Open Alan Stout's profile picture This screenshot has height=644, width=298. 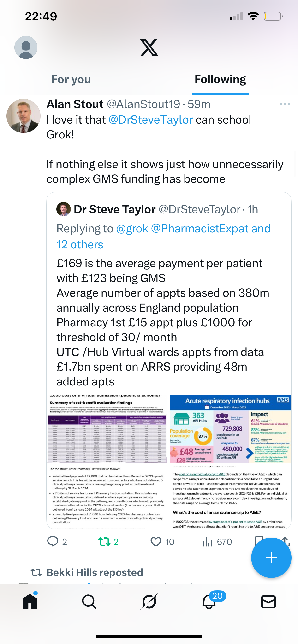24,116
